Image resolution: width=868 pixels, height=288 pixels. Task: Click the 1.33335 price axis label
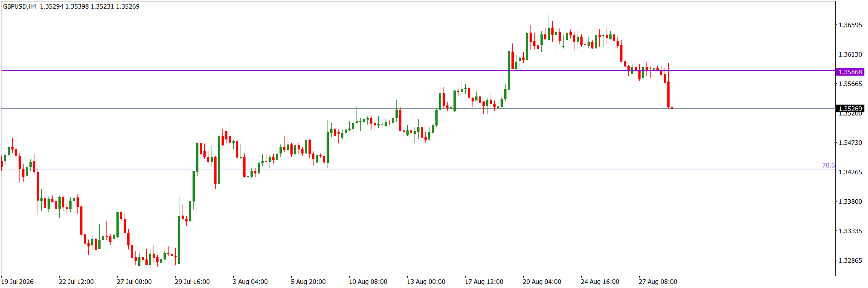pyautogui.click(x=850, y=231)
